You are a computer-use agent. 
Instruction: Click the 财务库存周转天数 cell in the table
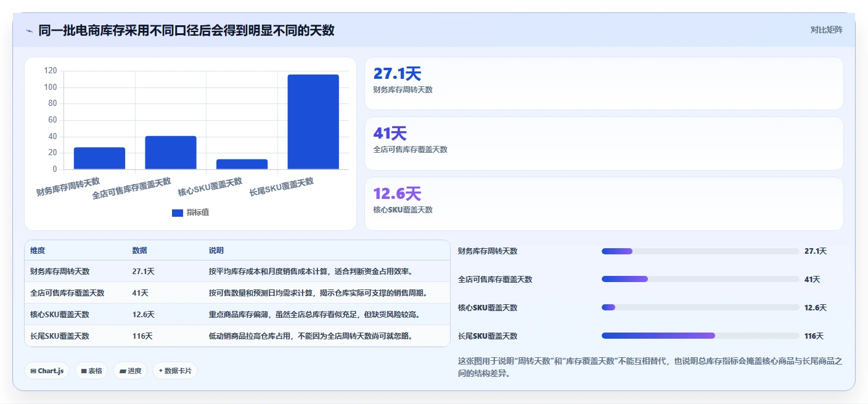60,272
